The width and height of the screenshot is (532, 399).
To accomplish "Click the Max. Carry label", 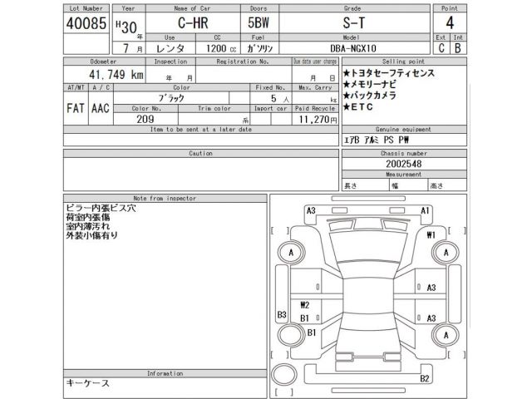I will coord(315,87).
